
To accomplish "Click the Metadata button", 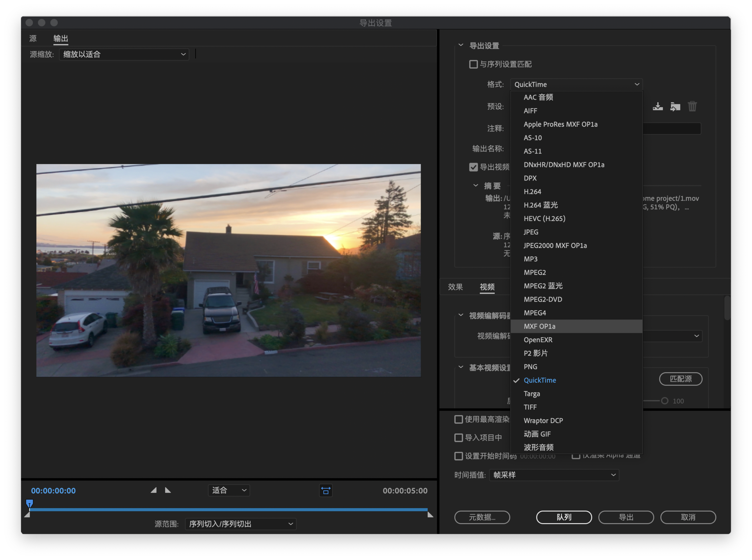I will click(x=482, y=517).
